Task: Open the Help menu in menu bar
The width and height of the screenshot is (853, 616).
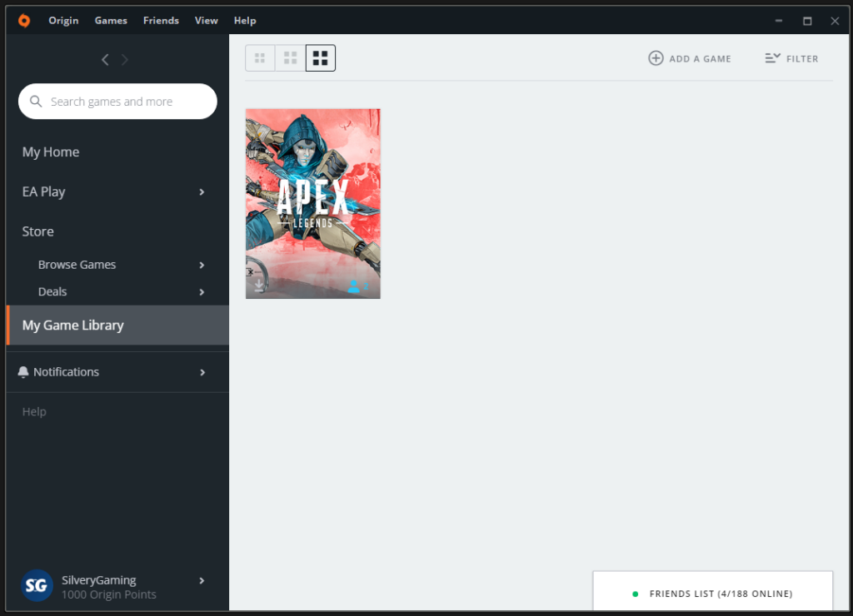Action: pos(245,21)
